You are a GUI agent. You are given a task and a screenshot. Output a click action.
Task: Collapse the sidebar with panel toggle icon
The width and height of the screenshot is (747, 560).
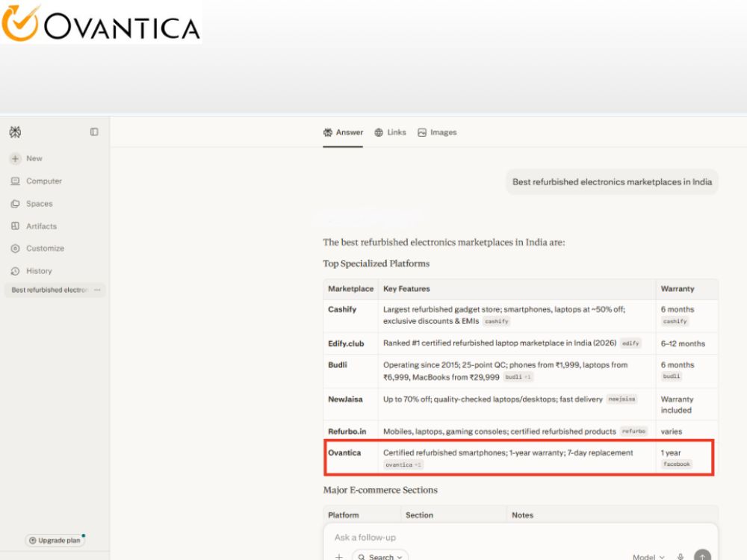pyautogui.click(x=94, y=132)
